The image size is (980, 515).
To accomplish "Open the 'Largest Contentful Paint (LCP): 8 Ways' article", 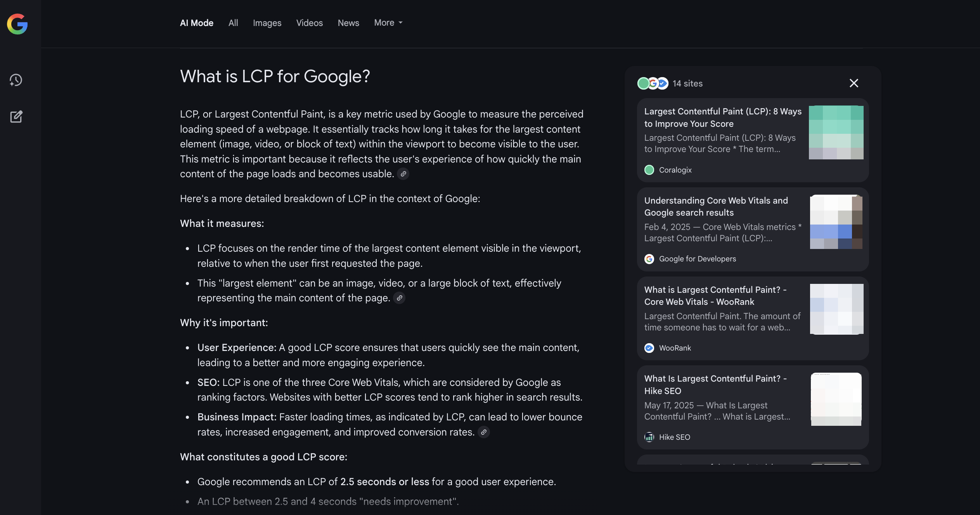I will 722,118.
